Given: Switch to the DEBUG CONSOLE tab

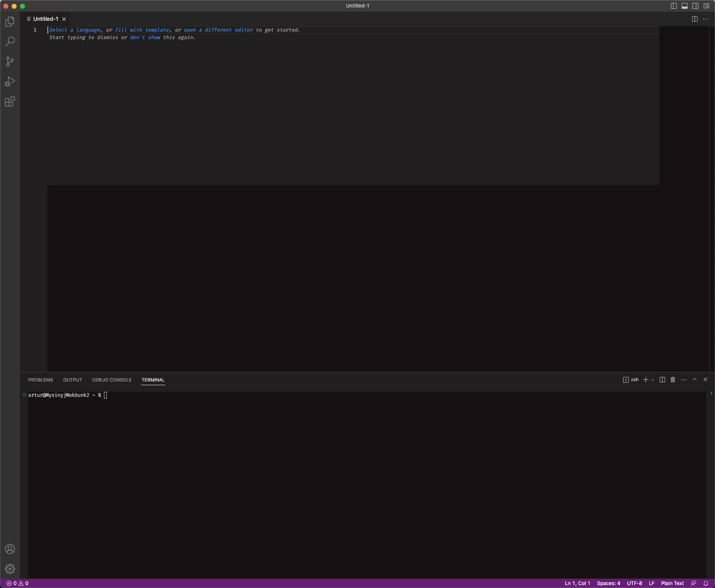Looking at the screenshot, I should pos(111,380).
